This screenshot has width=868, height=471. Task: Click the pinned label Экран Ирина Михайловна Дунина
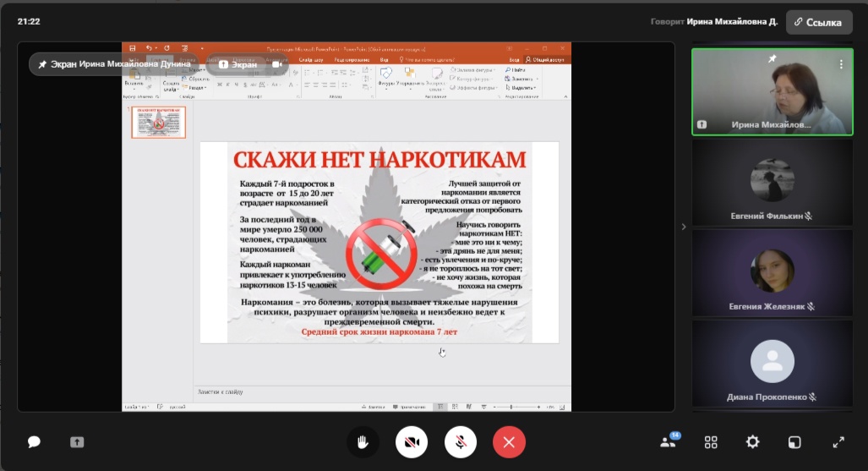114,64
